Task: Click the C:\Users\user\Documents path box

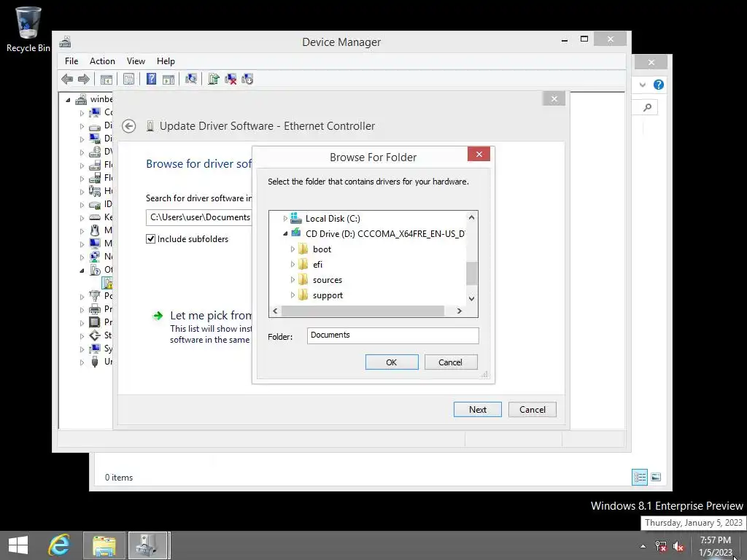Action: coord(199,217)
